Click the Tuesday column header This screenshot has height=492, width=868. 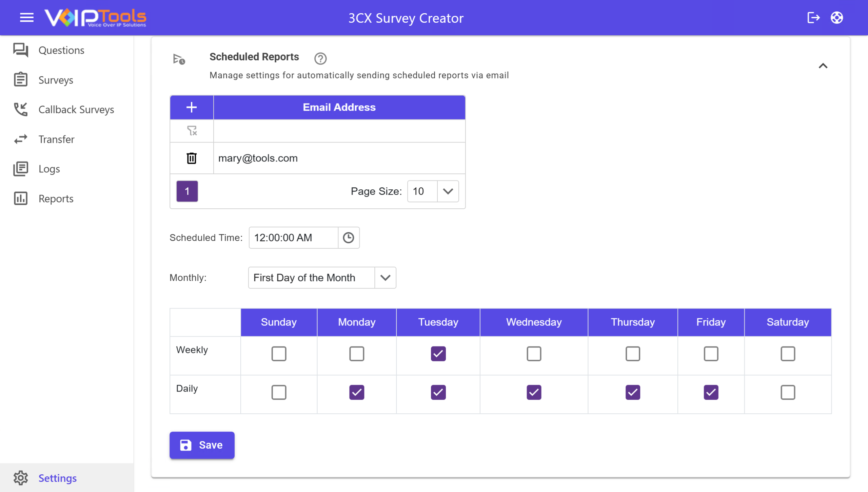click(438, 322)
